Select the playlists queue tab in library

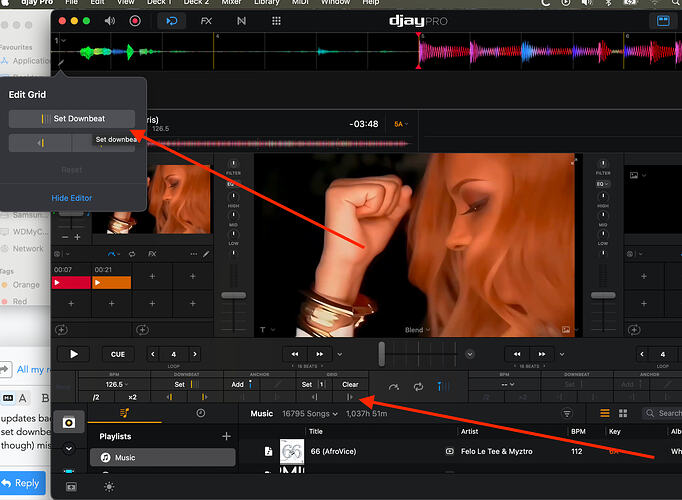pyautogui.click(x=124, y=413)
